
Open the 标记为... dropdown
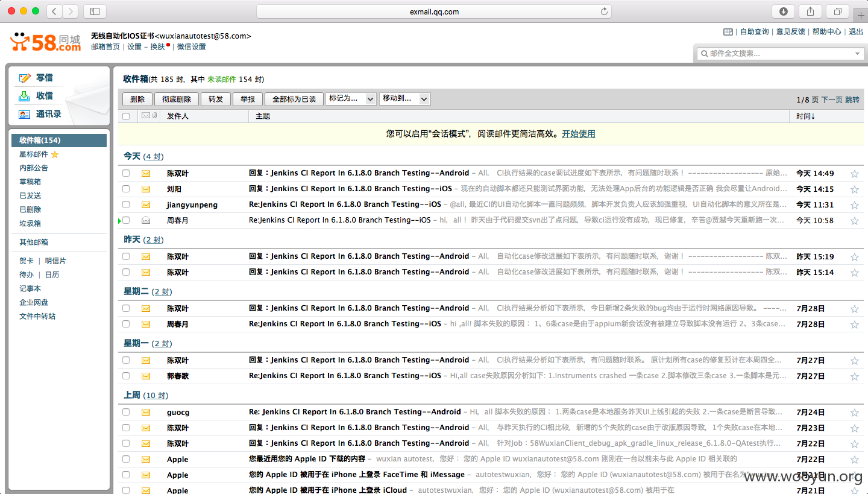[351, 98]
